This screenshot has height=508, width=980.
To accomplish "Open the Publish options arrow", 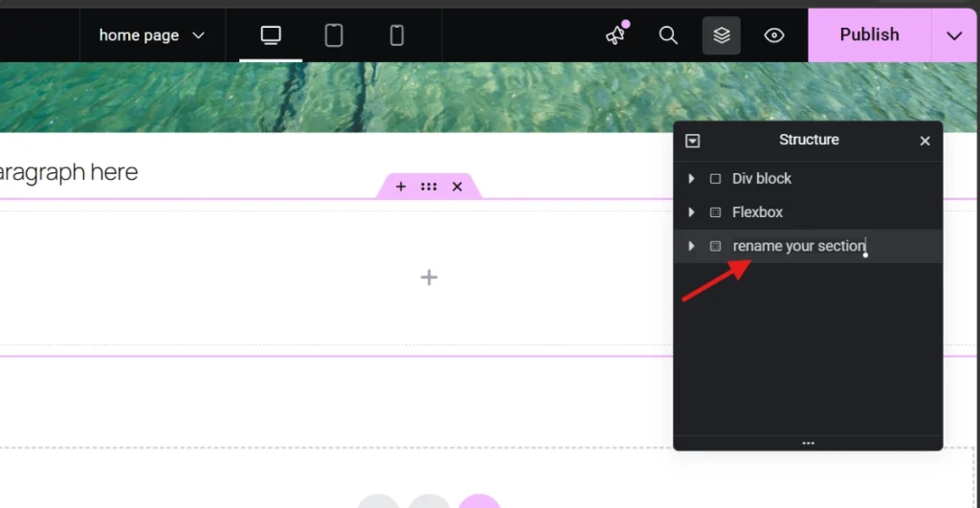I will click(x=954, y=35).
